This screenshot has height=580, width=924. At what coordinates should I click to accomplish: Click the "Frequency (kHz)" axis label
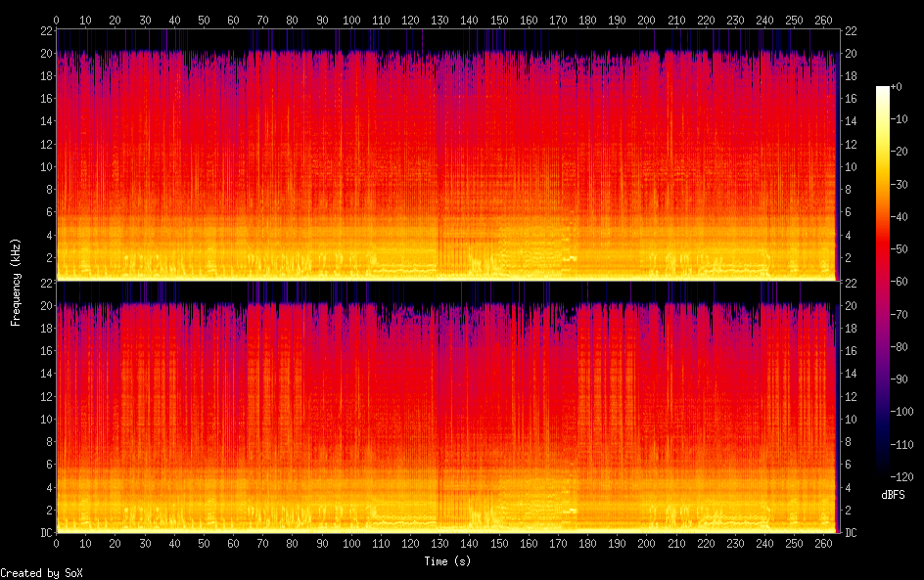coord(16,282)
